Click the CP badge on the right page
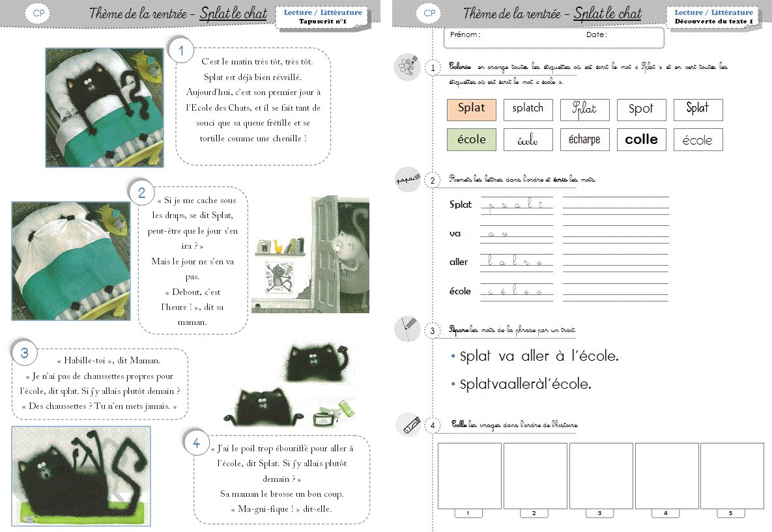Image resolution: width=772 pixels, height=532 pixels. [x=429, y=13]
